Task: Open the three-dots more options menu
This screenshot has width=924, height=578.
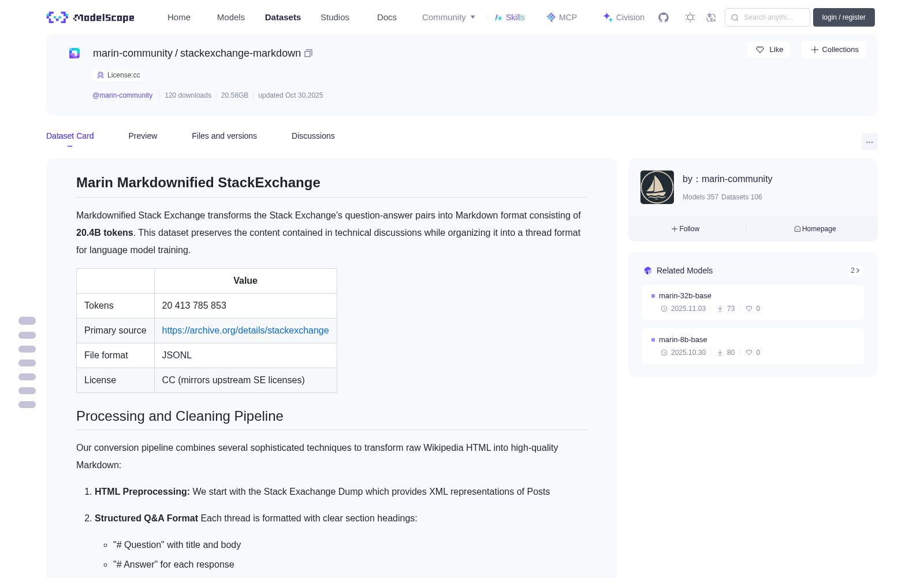Action: 869,142
